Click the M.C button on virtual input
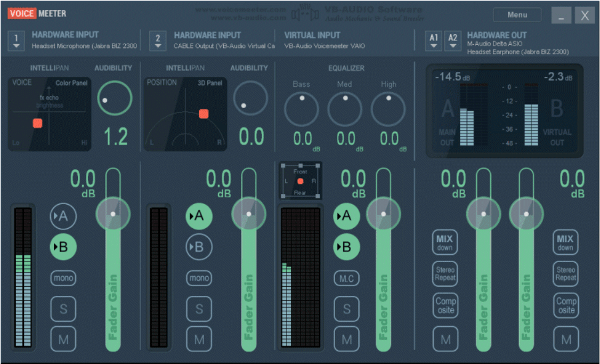 pyautogui.click(x=346, y=278)
